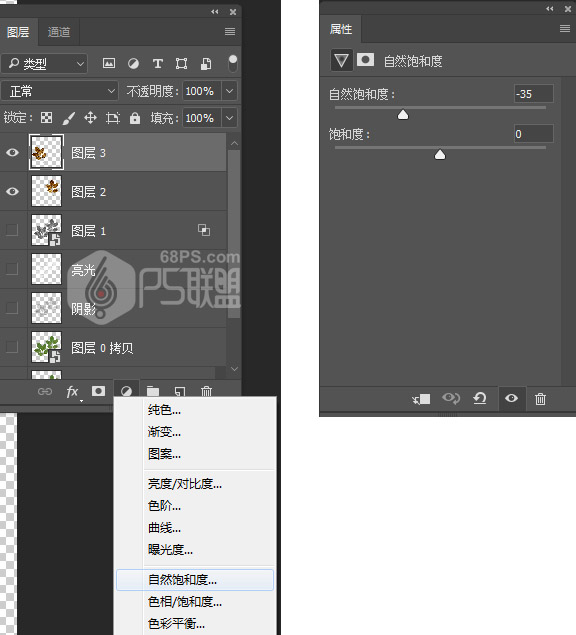Click new adjustment layer half-circle icon

(126, 391)
